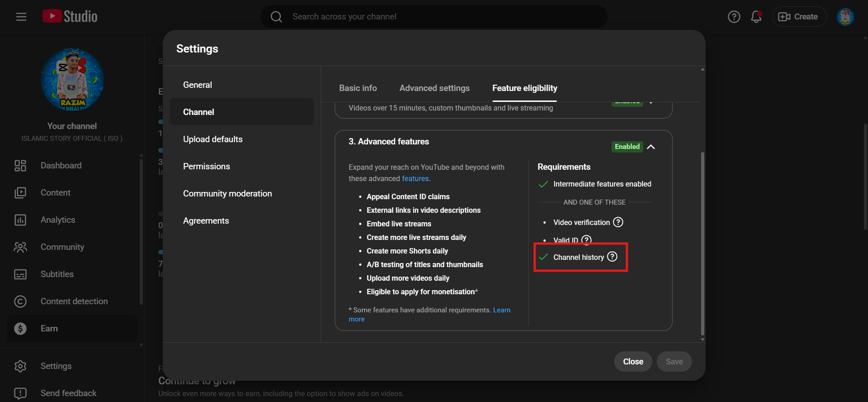Collapse the Advanced features section

(x=651, y=147)
